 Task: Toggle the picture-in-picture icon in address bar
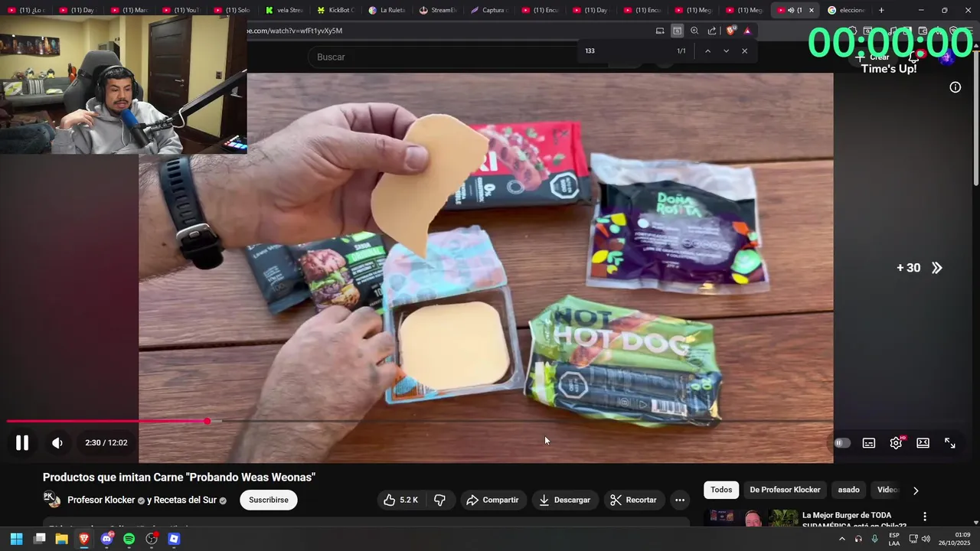pyautogui.click(x=677, y=31)
